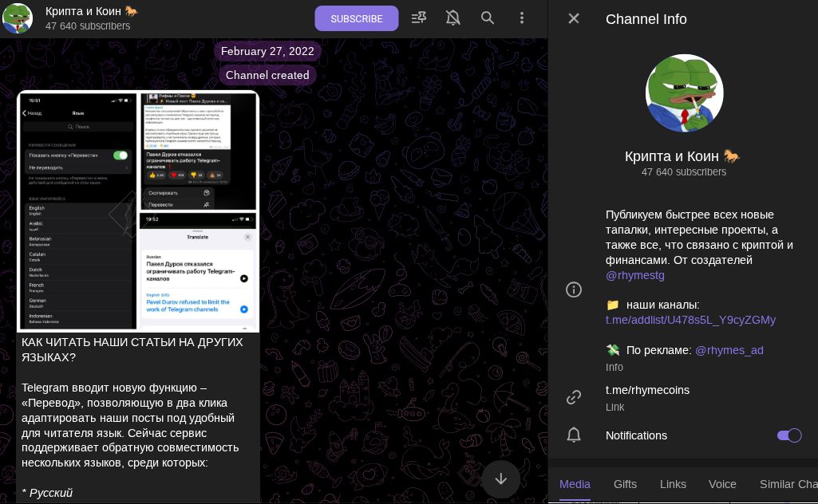Open search in the channel

(488, 18)
